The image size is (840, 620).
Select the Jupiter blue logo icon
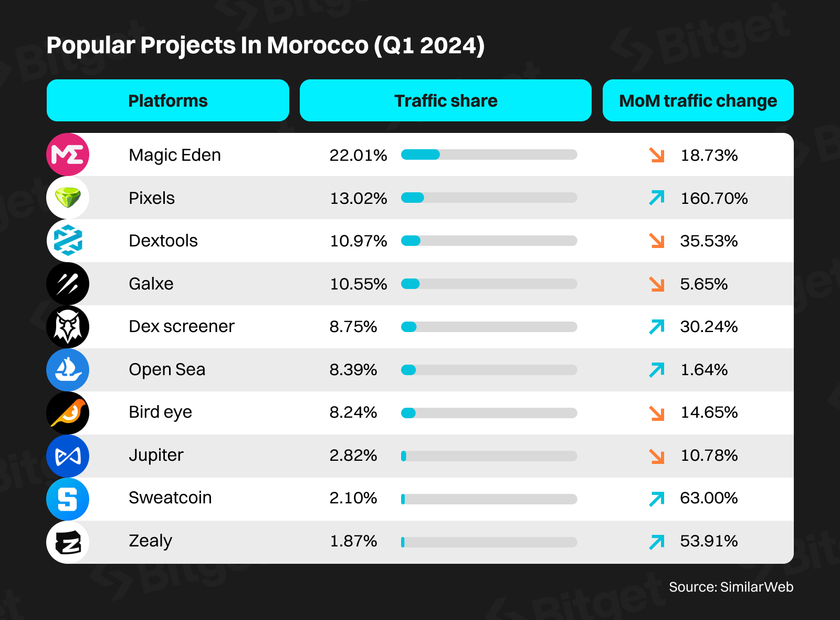pos(68,456)
